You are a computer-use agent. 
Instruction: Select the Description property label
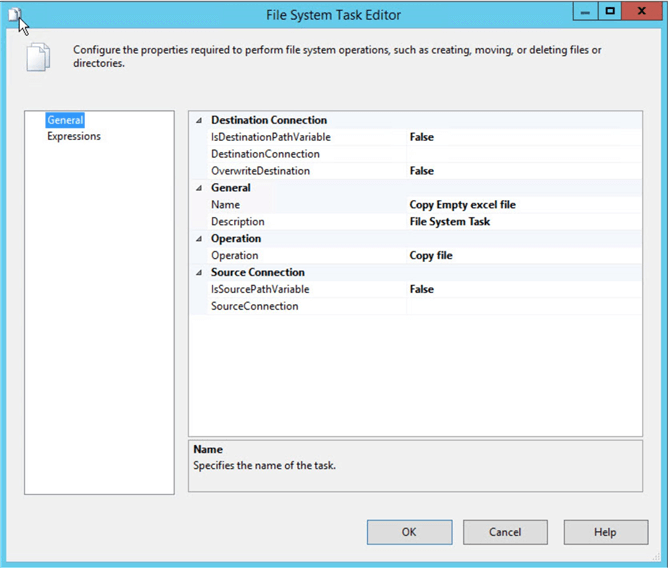coord(238,222)
